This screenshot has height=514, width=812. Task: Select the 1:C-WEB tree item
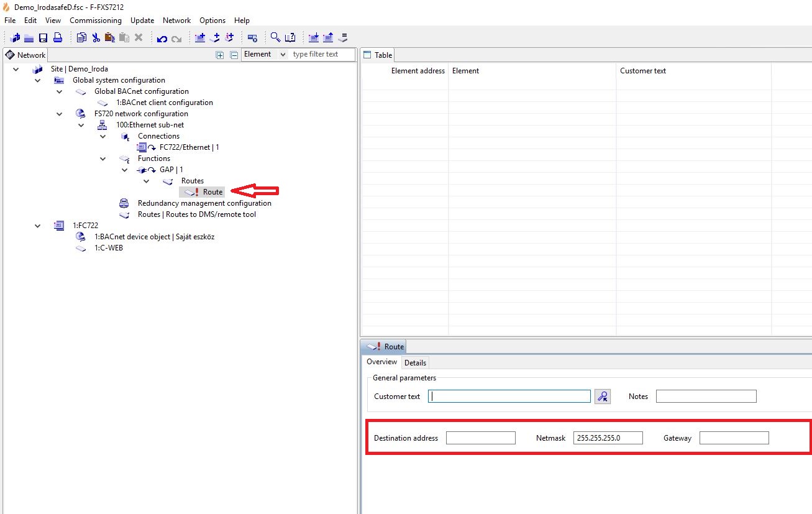(108, 248)
